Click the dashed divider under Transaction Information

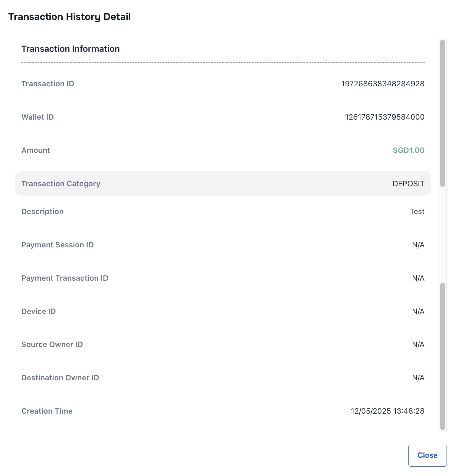click(223, 62)
